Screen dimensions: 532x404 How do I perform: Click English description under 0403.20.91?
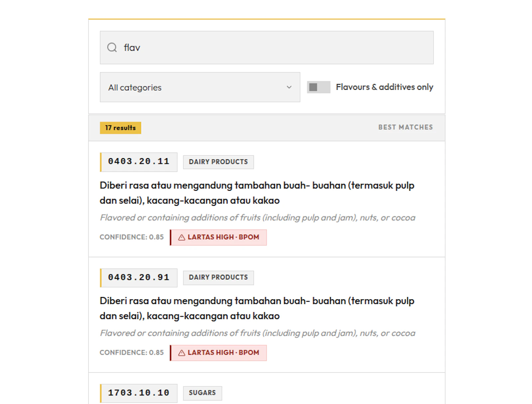click(258, 333)
